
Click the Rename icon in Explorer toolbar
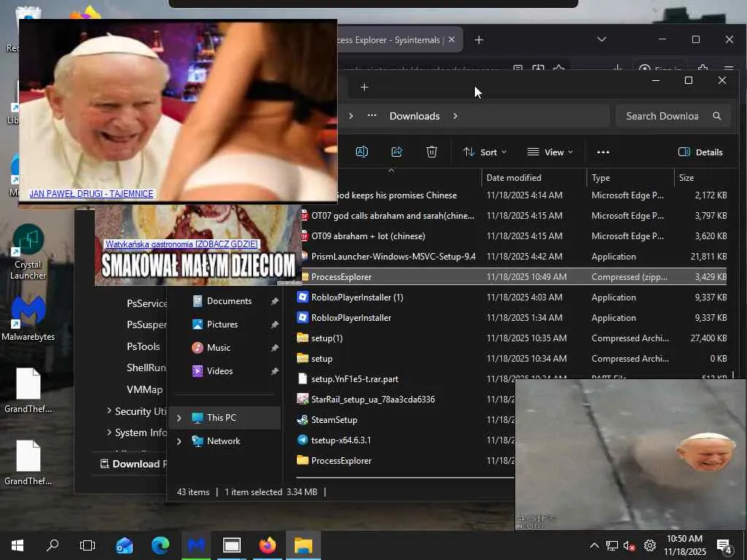click(362, 152)
